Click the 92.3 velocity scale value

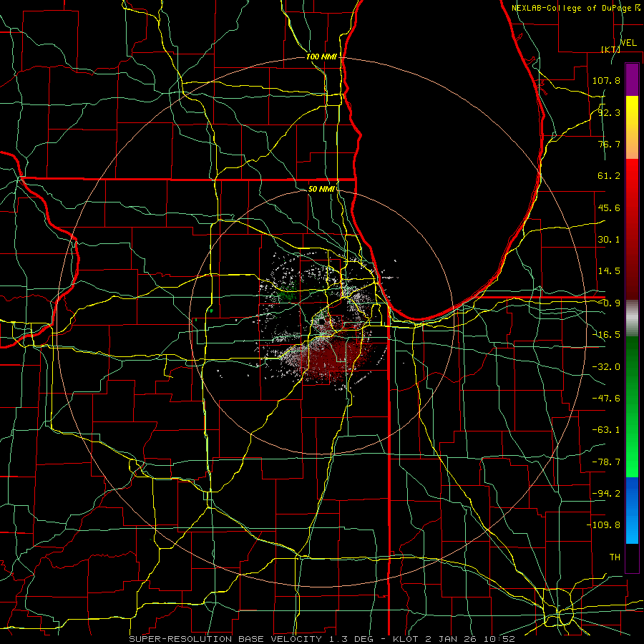pos(609,112)
